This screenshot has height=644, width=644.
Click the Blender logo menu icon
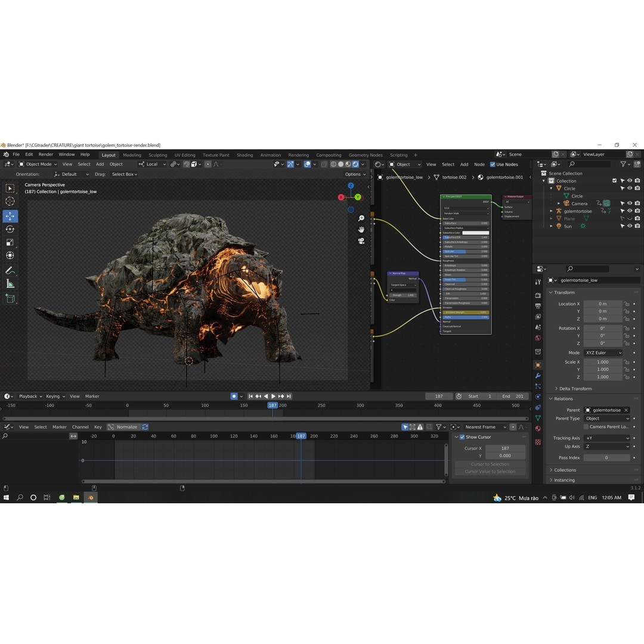point(6,155)
